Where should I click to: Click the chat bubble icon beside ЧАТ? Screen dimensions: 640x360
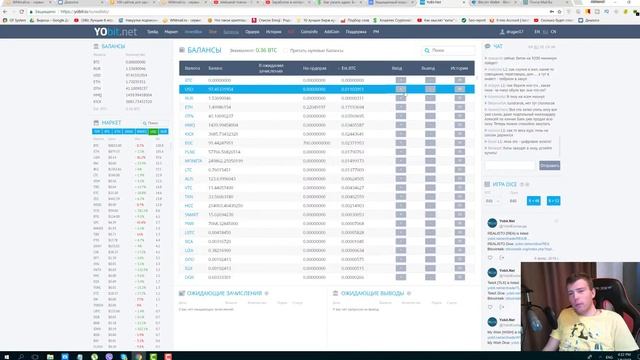click(487, 47)
